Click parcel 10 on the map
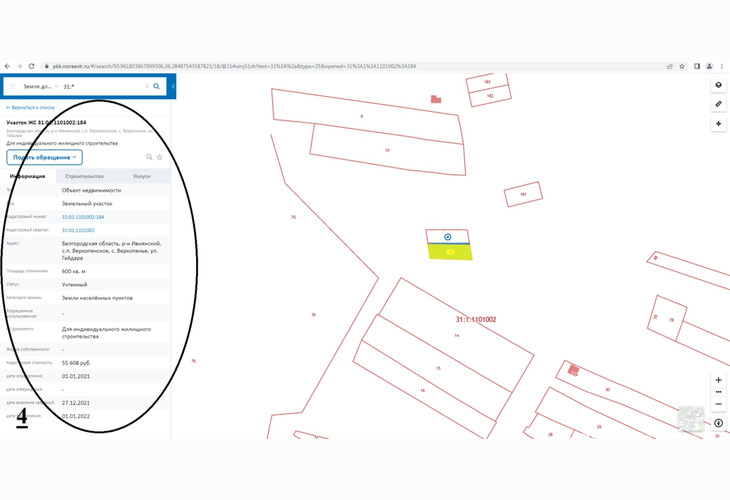This screenshot has height=500, width=730. pyautogui.click(x=387, y=150)
